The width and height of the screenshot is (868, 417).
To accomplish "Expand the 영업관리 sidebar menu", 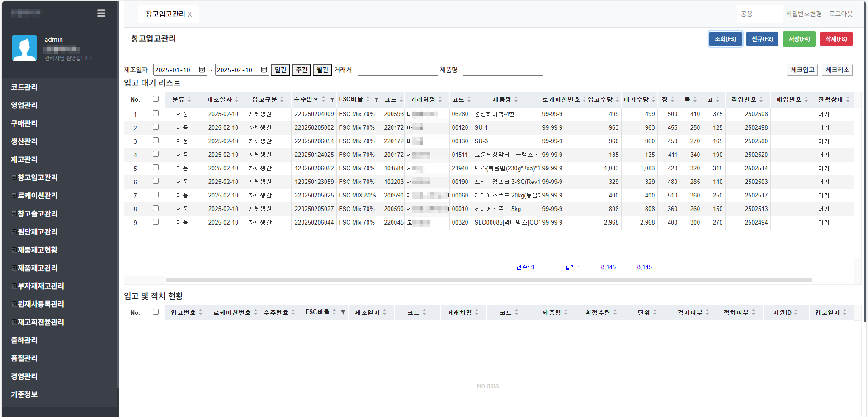I will coord(24,105).
